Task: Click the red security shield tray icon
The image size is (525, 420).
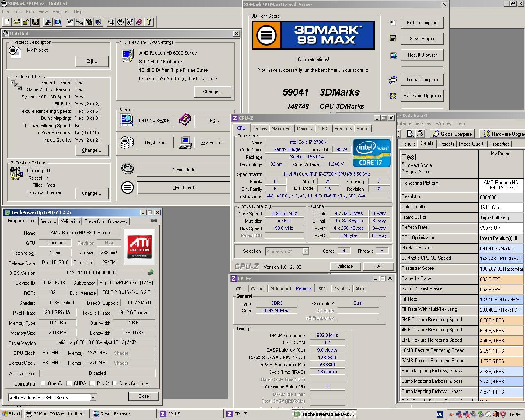Action: 503,414
